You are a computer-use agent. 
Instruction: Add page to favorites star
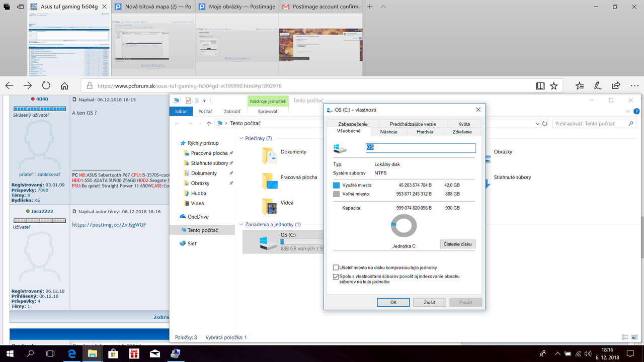[554, 85]
